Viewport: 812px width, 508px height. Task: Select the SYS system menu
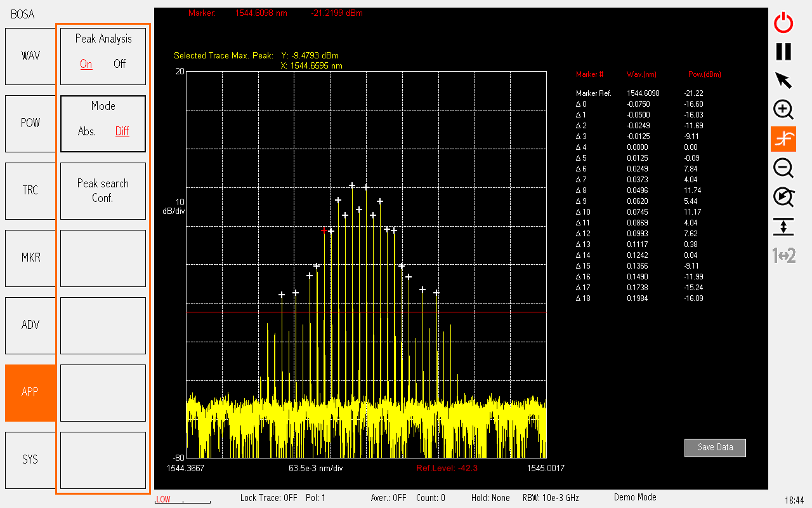30,460
